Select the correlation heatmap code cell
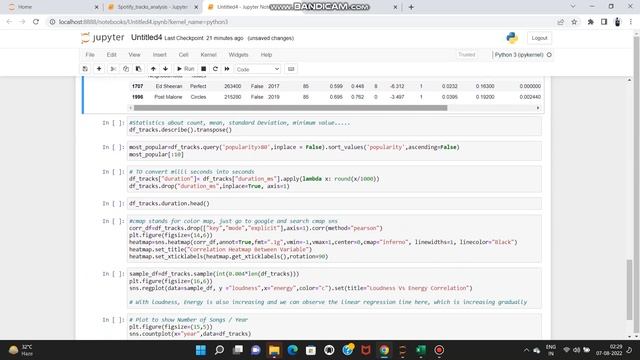 coord(334,239)
